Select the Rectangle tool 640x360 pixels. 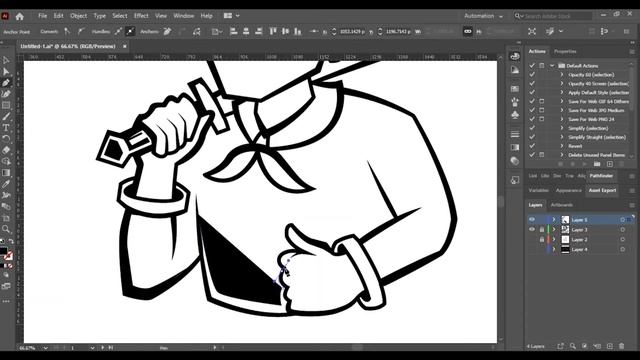(6, 105)
